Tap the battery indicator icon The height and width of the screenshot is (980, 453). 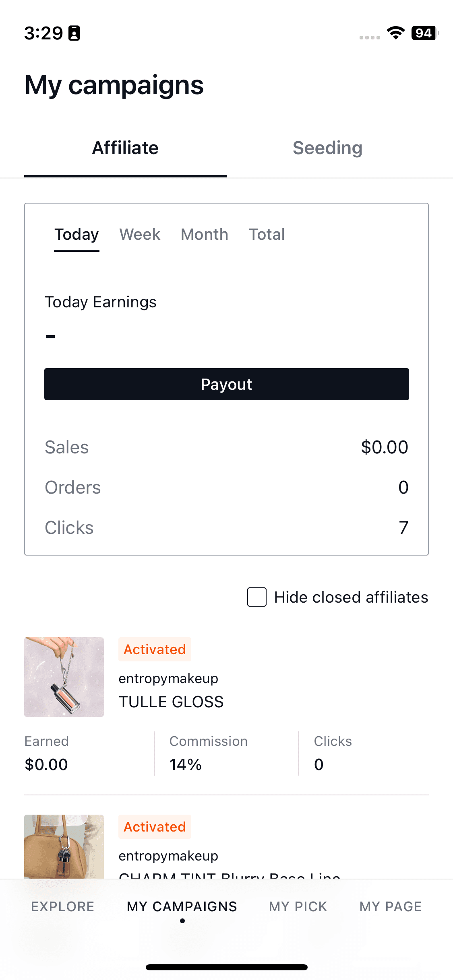[x=424, y=33]
